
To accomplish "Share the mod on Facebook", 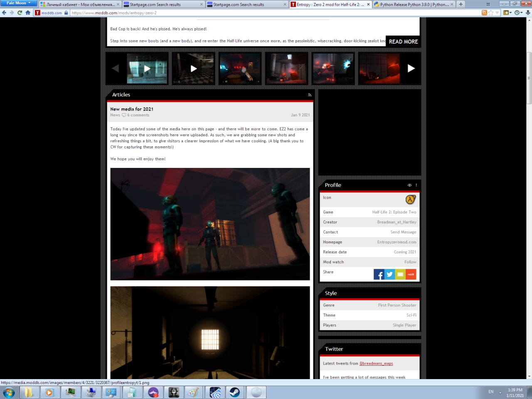I will pyautogui.click(x=379, y=274).
